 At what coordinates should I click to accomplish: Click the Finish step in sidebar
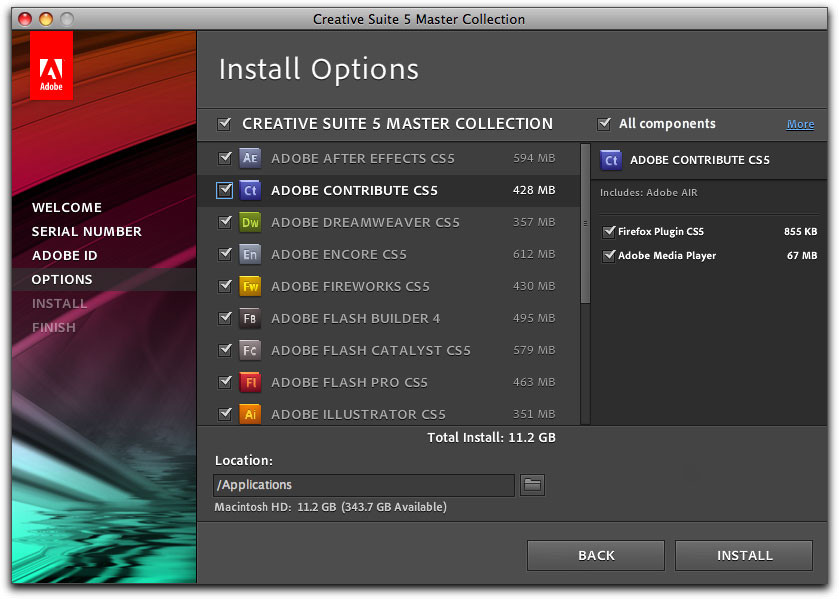[x=54, y=328]
